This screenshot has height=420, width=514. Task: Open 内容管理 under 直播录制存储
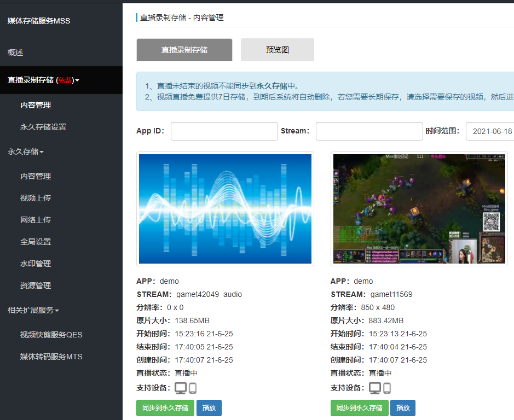click(36, 105)
